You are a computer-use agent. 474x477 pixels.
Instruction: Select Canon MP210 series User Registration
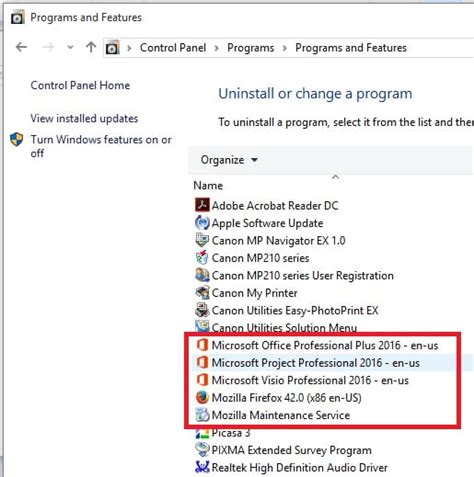click(x=303, y=276)
